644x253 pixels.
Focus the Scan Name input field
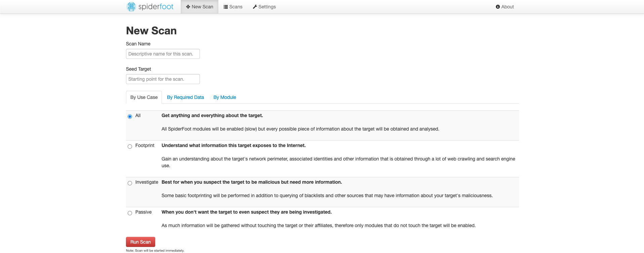pyautogui.click(x=163, y=54)
